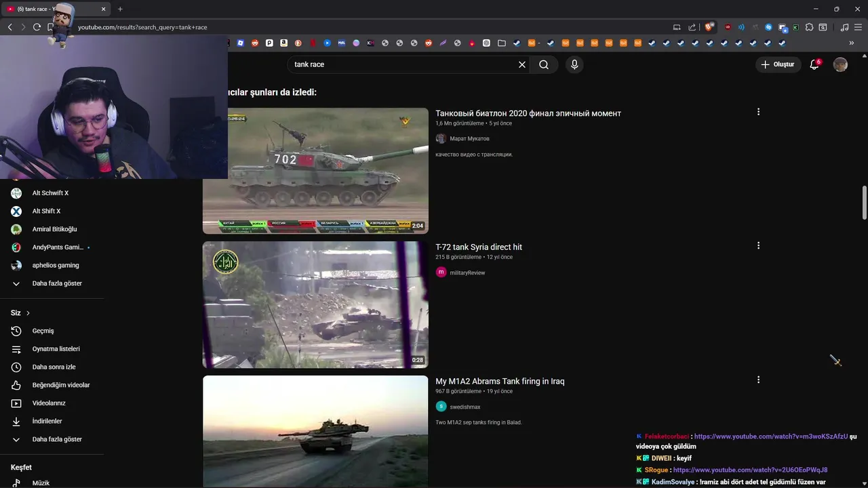Show hidden bookmarks overflow chevron

(851, 43)
